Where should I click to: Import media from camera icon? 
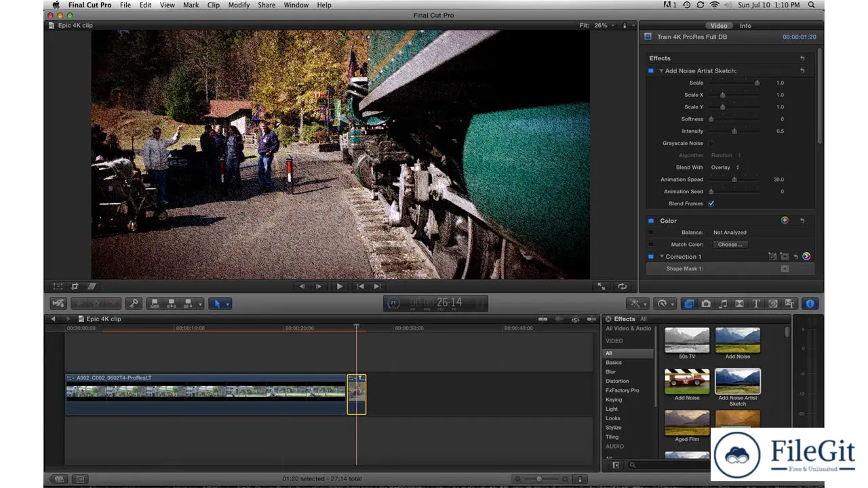point(58,304)
